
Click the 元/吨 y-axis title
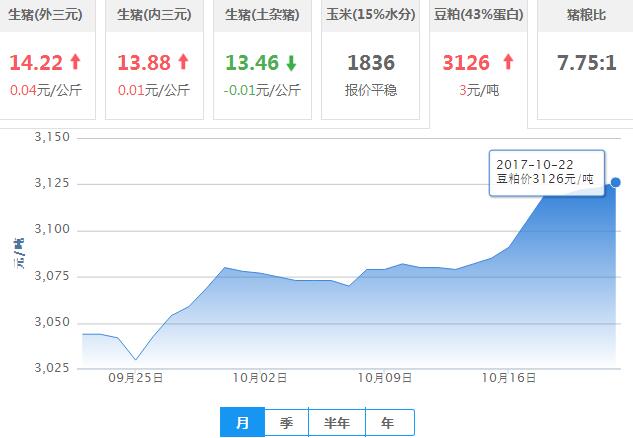coord(19,254)
